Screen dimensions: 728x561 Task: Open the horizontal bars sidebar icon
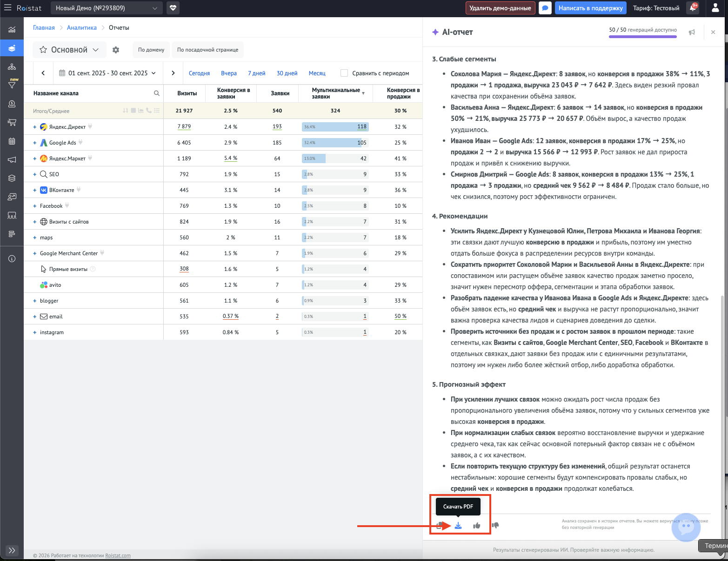tap(12, 234)
